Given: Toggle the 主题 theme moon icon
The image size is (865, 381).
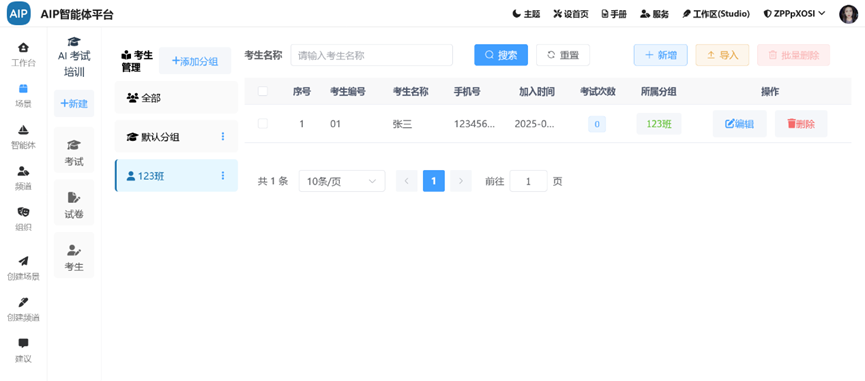Looking at the screenshot, I should point(516,14).
